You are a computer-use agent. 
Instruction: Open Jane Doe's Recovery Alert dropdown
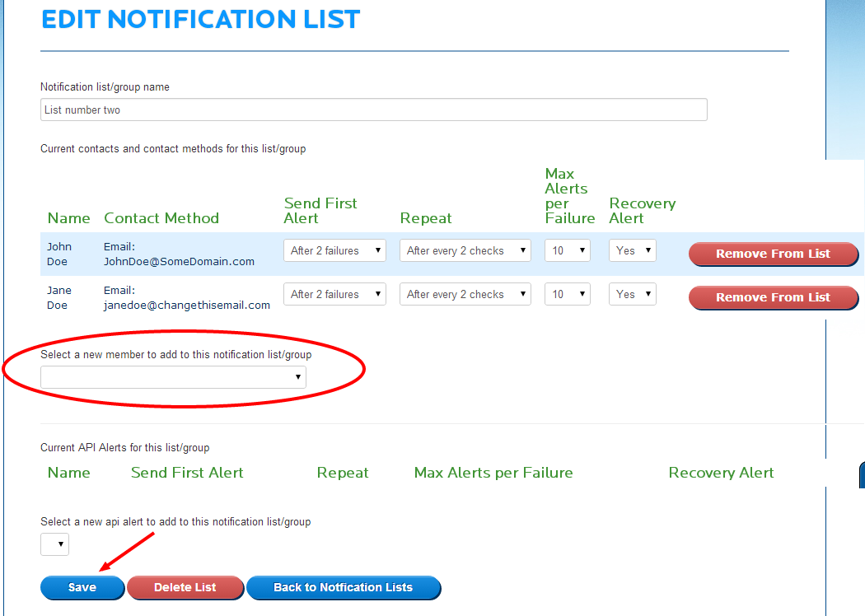[x=632, y=294]
